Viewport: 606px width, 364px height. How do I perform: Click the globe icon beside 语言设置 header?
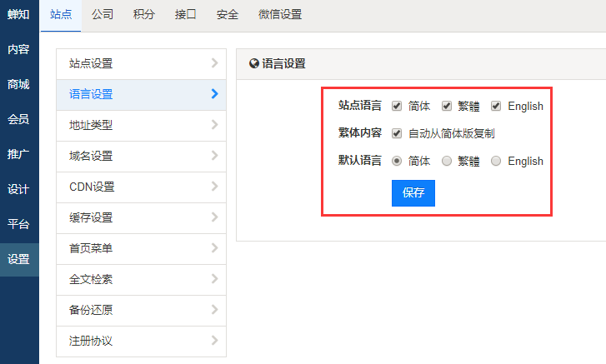254,63
